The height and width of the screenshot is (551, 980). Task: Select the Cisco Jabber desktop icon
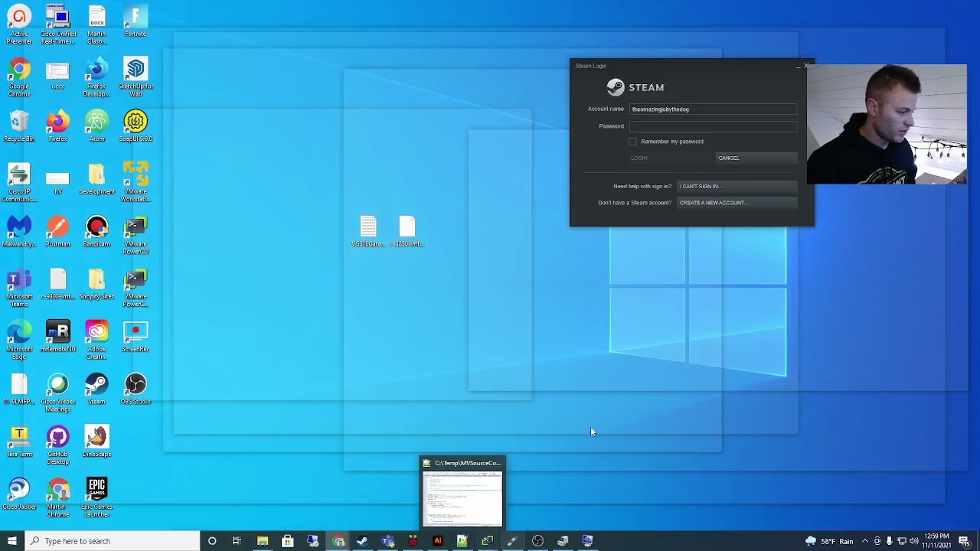19,494
